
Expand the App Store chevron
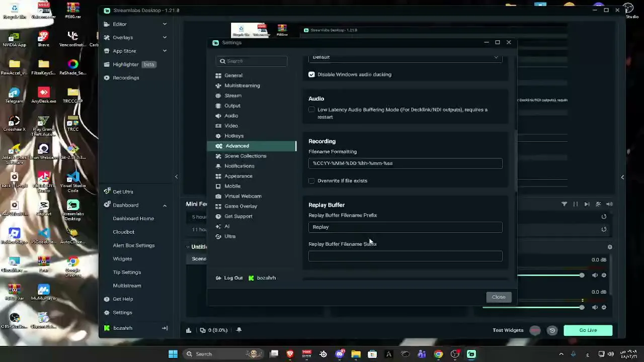point(165,51)
